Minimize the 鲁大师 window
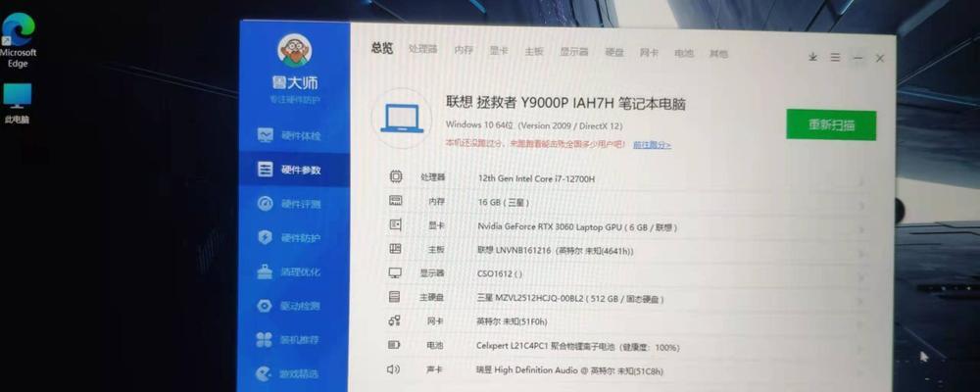980x392 pixels. coord(858,58)
